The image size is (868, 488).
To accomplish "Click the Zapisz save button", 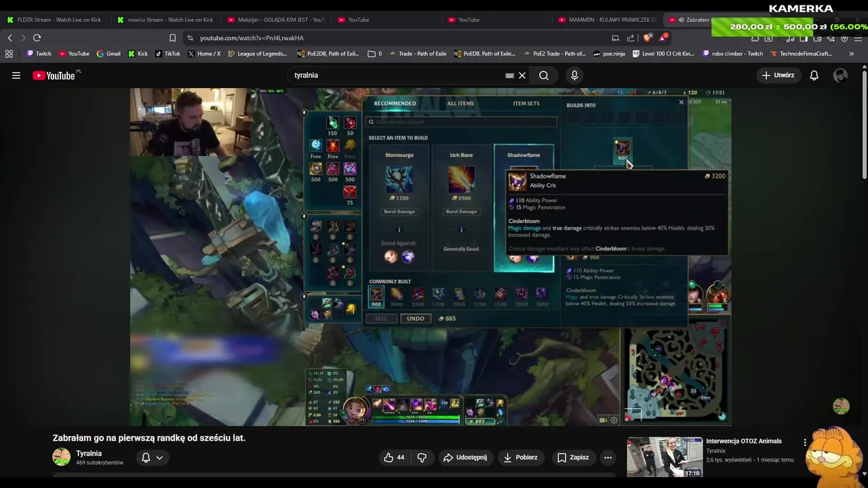I will [573, 457].
